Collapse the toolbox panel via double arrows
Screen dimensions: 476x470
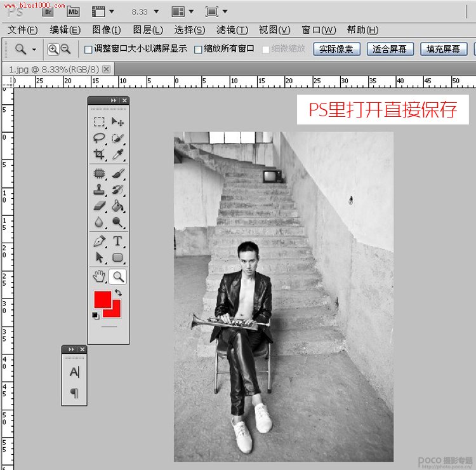tap(114, 100)
